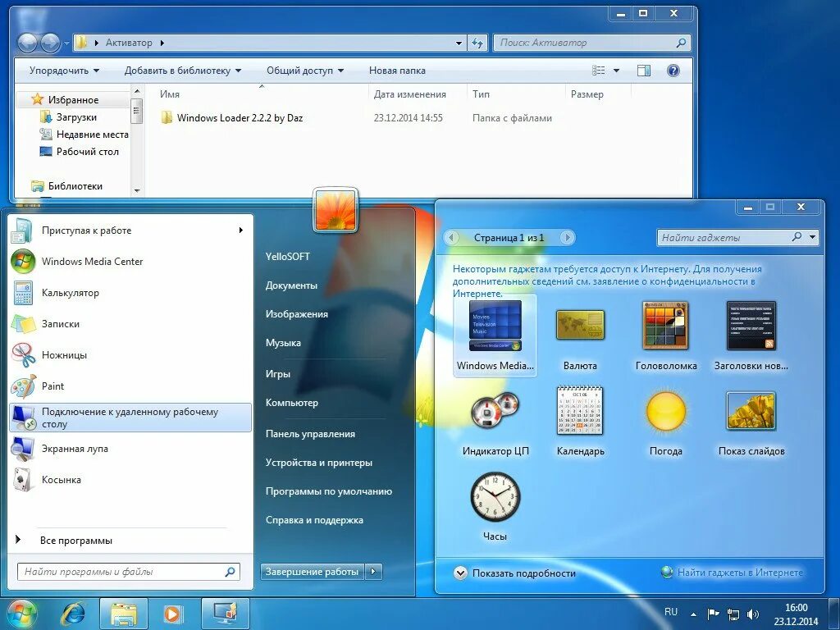Select the Часы clock gadget
The width and height of the screenshot is (840, 630).
[x=495, y=506]
